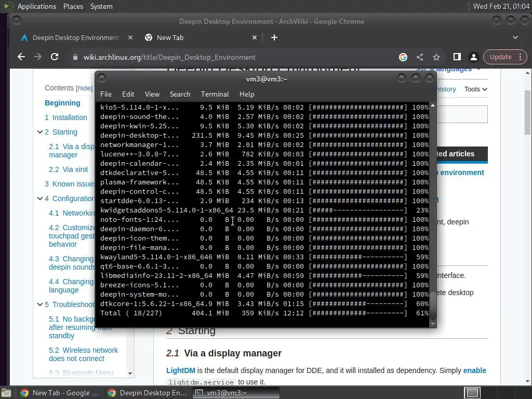Collapse the 4 Configuration section

40,198
